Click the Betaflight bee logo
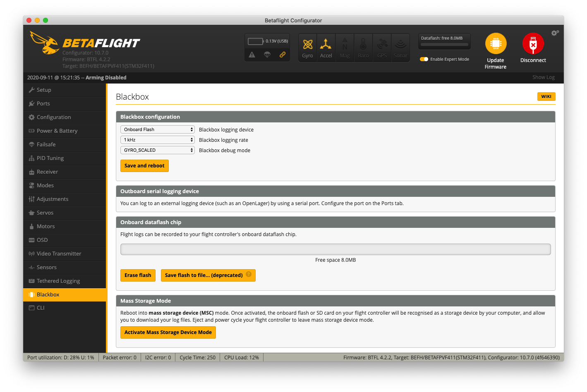The width and height of the screenshot is (587, 392). pos(45,43)
